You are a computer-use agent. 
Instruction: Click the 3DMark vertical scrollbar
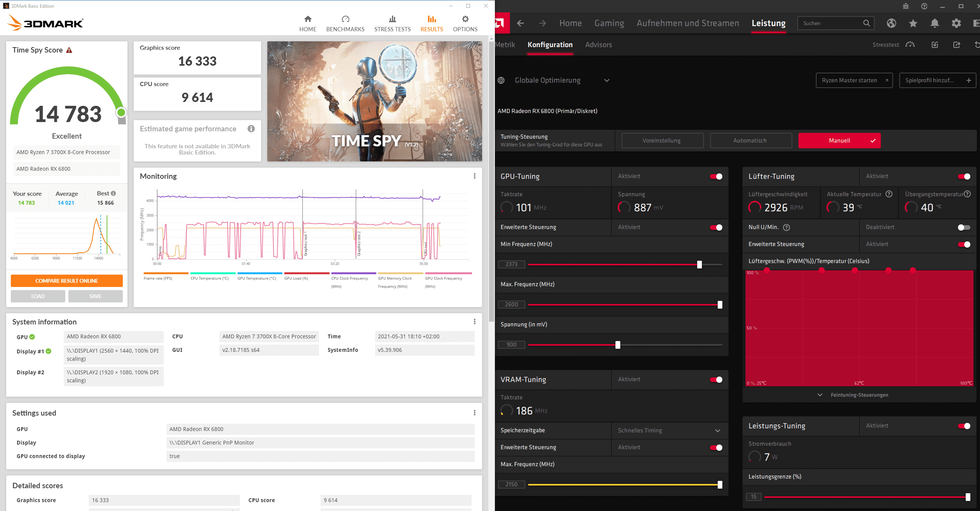pos(491,182)
